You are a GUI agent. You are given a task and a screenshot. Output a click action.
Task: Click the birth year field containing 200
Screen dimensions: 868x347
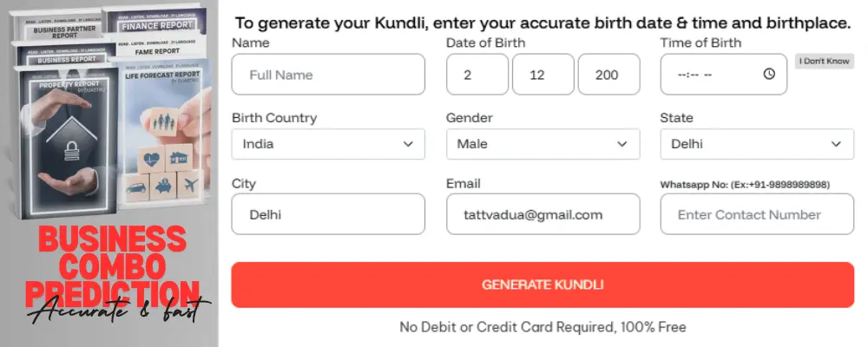608,75
